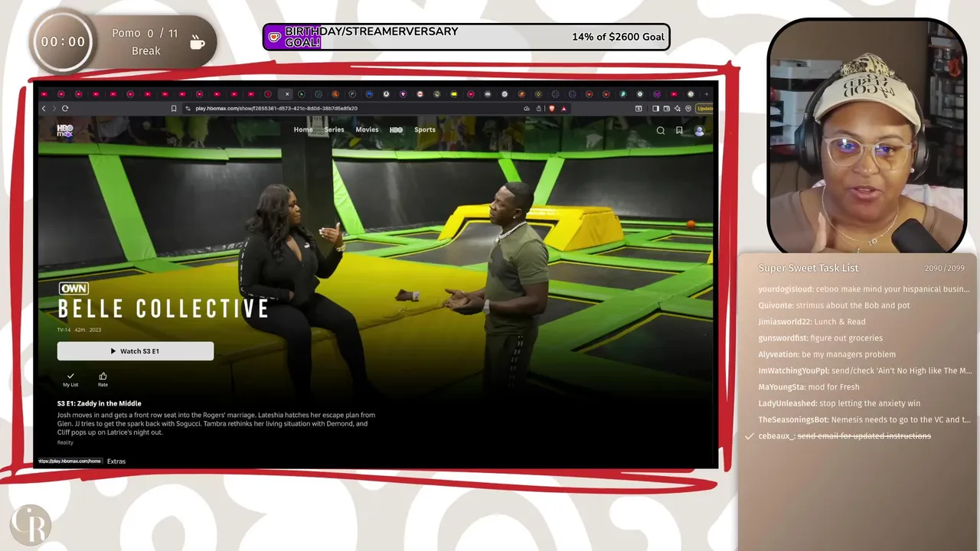980x551 pixels.
Task: Go back using browser back arrow
Action: (44, 109)
